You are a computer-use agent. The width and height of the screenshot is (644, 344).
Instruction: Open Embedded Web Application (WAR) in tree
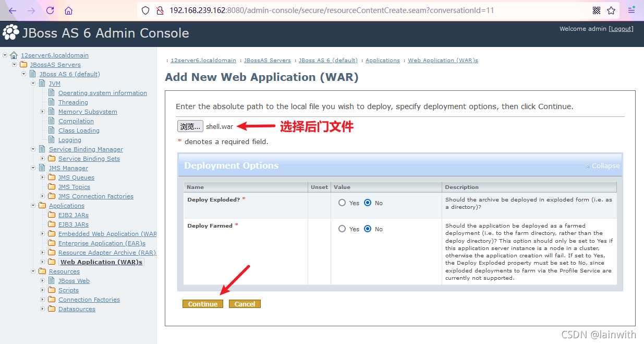pyautogui.click(x=107, y=234)
